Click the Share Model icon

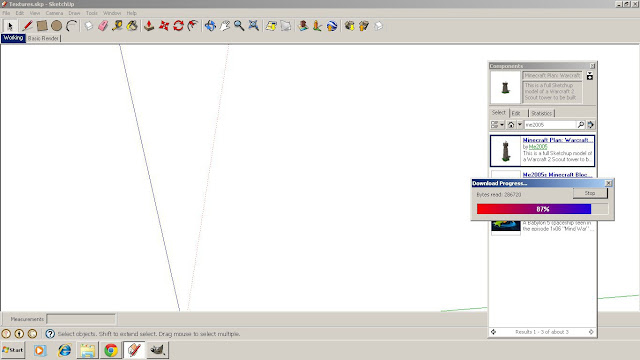click(364, 26)
